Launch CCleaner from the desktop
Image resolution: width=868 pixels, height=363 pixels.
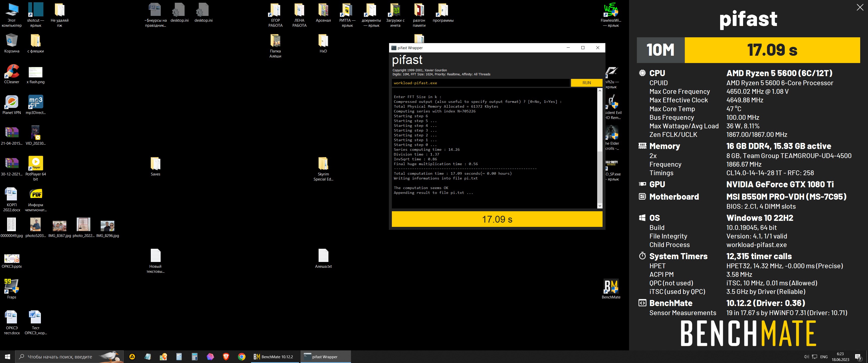[12, 74]
